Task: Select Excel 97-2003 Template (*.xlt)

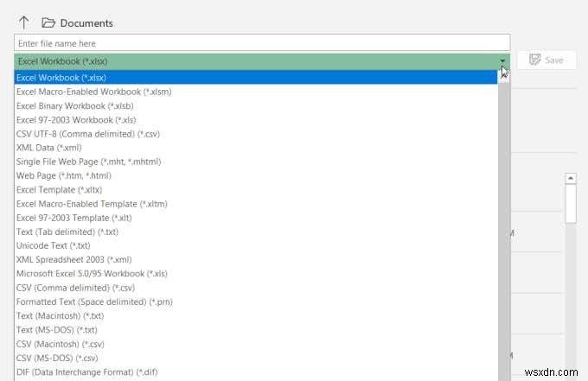Action: [256, 218]
